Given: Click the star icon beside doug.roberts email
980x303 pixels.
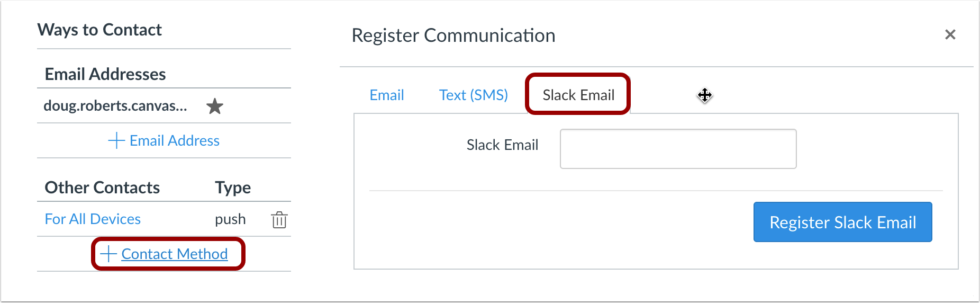Looking at the screenshot, I should click(x=215, y=106).
